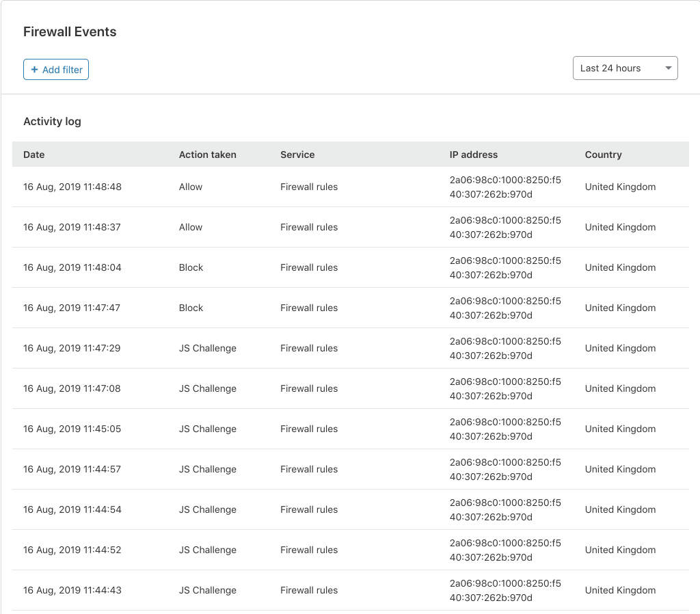The width and height of the screenshot is (700, 614).
Task: Click the IP address column header
Action: (x=474, y=155)
